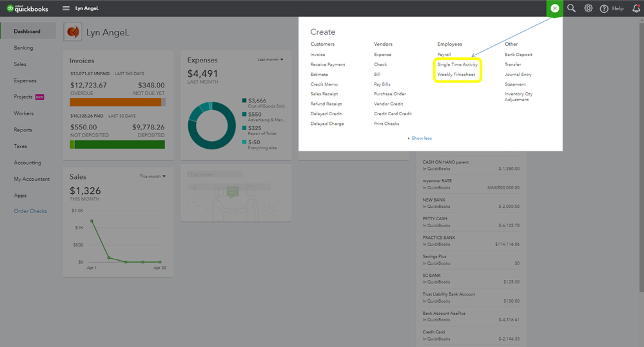
Task: Click the myanmar RATE account row
Action: (x=471, y=184)
